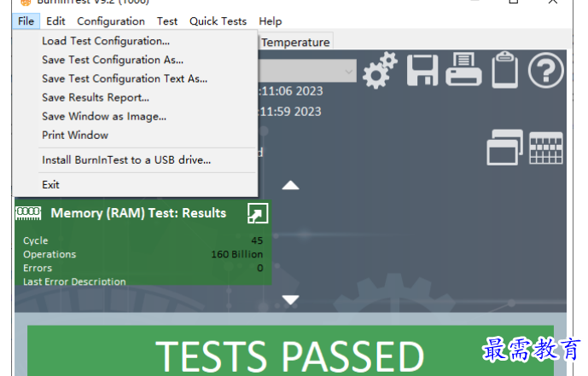Choose Save Window as Image...
Viewport: 588px width, 376px height.
tap(135, 117)
